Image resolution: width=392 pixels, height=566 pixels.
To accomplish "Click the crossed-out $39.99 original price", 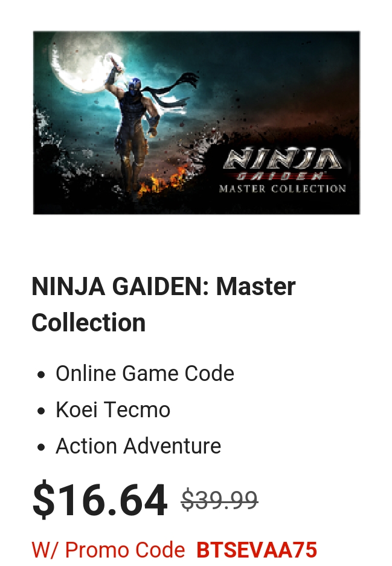I will (220, 500).
